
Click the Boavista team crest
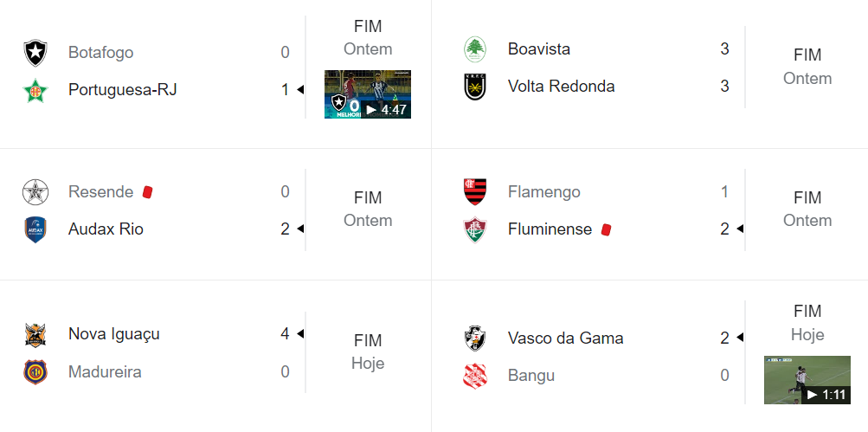tap(475, 49)
